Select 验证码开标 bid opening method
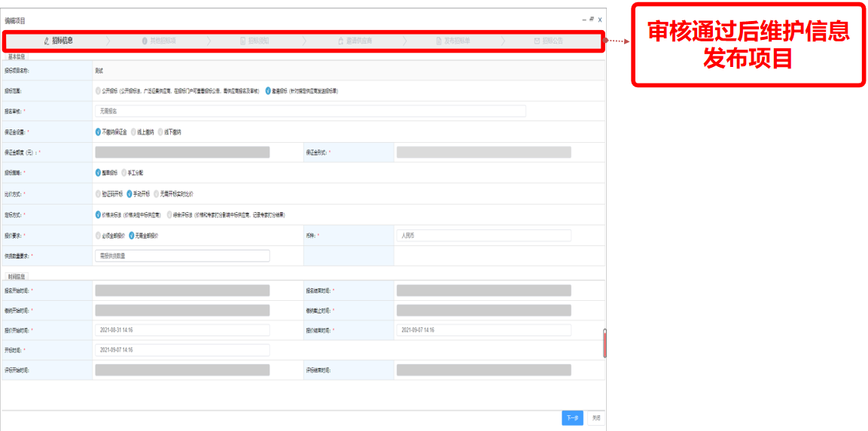868x431 pixels. pyautogui.click(x=98, y=193)
